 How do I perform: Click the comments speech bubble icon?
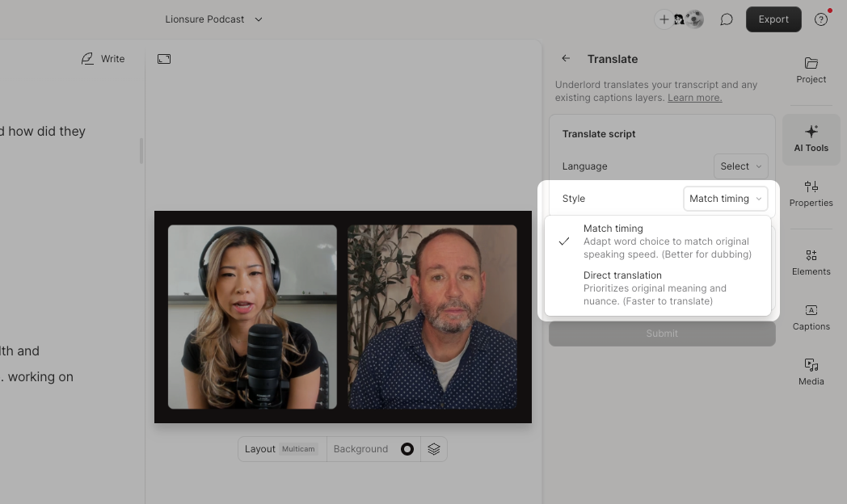click(726, 19)
